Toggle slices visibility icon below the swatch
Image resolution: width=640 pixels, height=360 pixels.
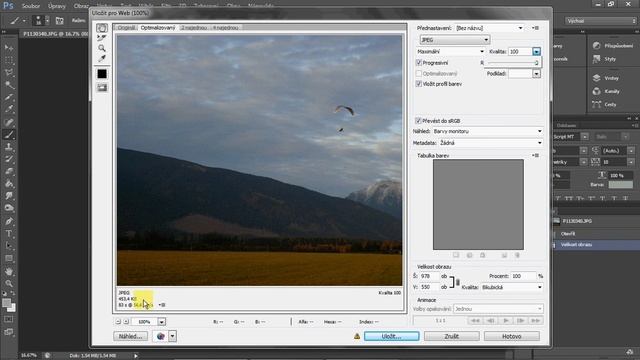[102, 87]
